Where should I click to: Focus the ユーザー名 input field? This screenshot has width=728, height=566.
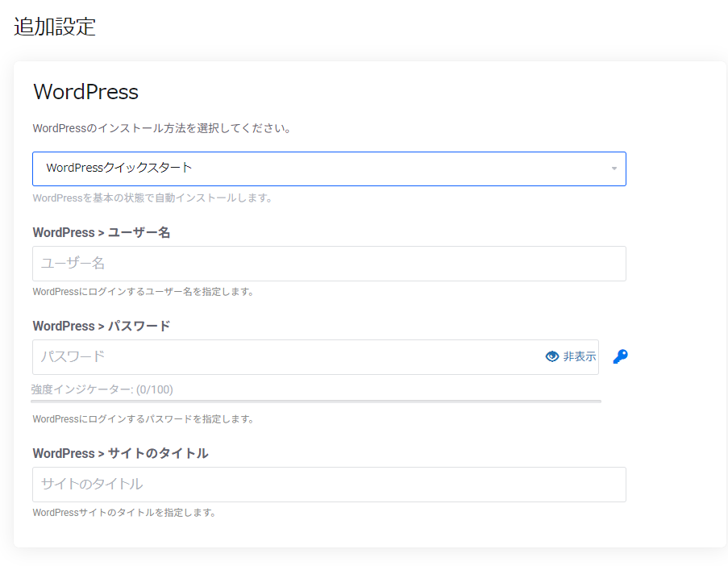329,264
